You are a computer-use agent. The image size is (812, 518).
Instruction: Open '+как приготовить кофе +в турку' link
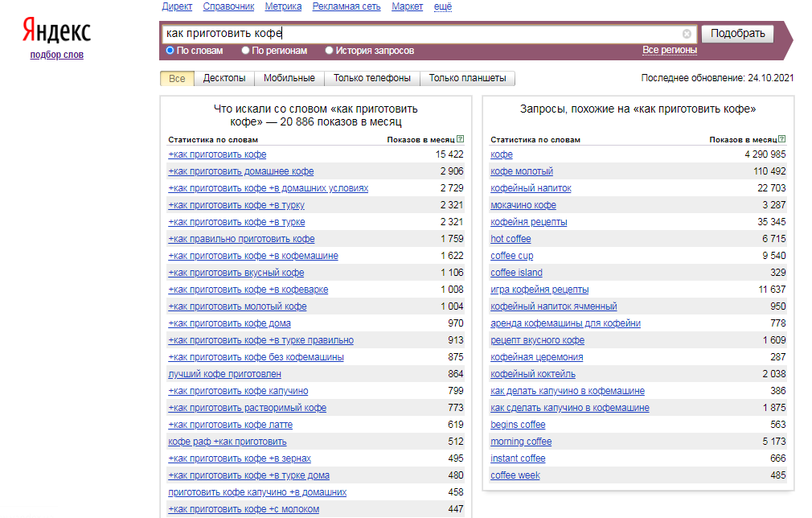point(236,205)
